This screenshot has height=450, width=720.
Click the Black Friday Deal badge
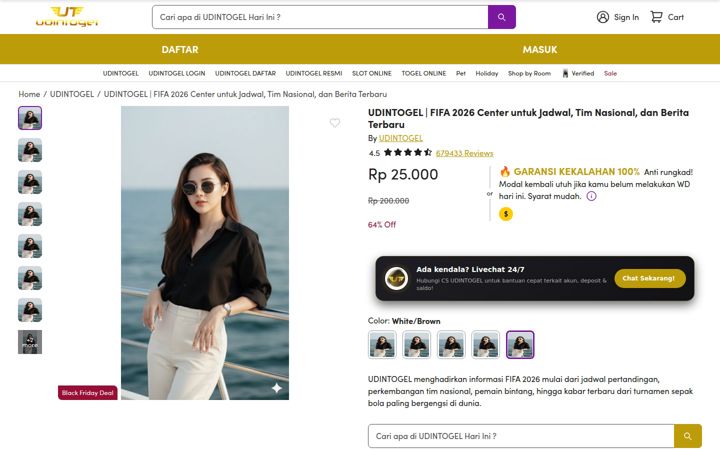[88, 393]
